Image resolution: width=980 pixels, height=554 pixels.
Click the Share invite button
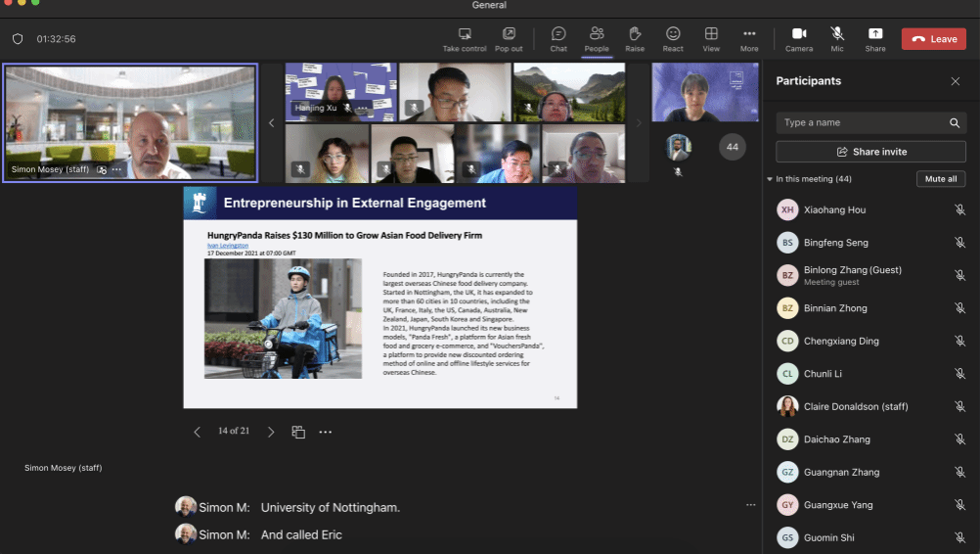point(870,152)
